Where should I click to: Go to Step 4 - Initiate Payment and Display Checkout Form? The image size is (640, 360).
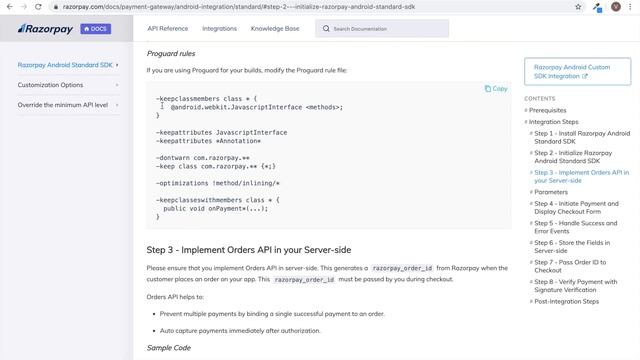(576, 207)
